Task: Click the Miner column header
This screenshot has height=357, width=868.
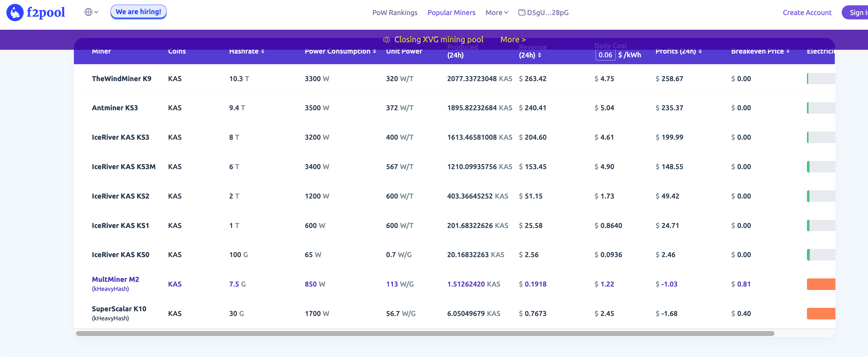Action: point(101,51)
